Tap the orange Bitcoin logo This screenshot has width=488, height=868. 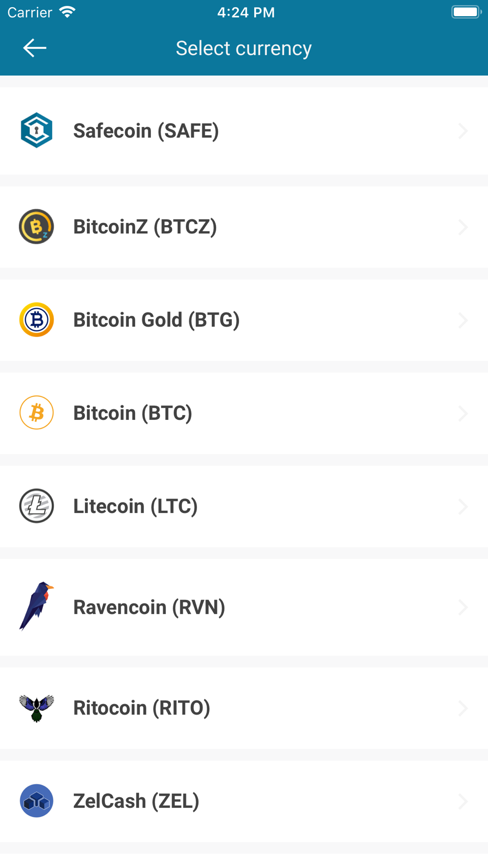coord(37,413)
